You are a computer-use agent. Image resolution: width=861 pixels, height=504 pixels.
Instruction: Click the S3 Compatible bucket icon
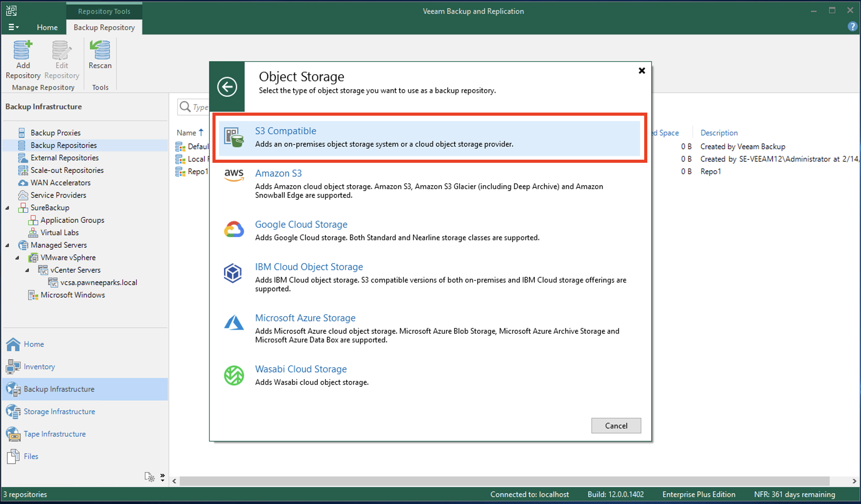[x=234, y=137]
